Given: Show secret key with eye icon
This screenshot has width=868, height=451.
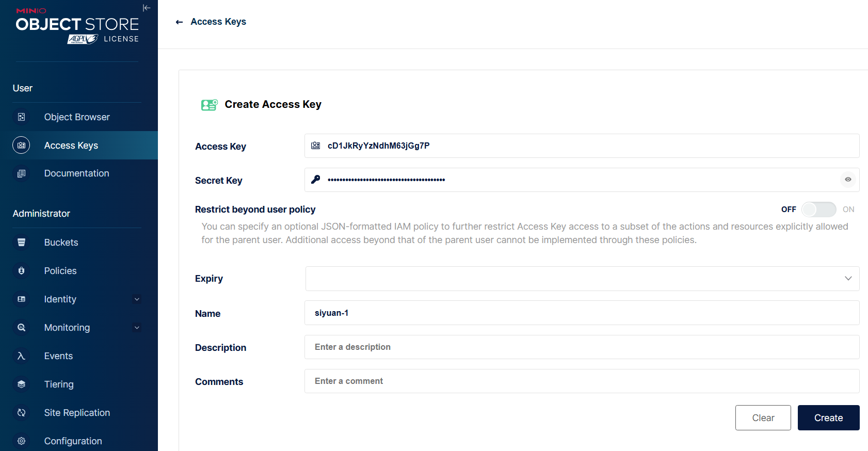Looking at the screenshot, I should point(848,180).
